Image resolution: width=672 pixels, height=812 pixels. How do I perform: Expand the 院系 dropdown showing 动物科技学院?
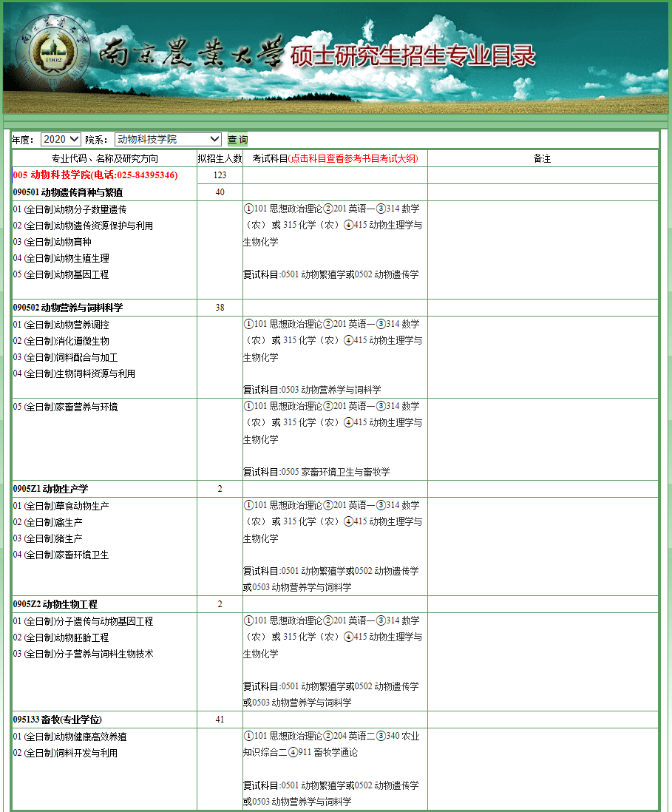tap(169, 139)
